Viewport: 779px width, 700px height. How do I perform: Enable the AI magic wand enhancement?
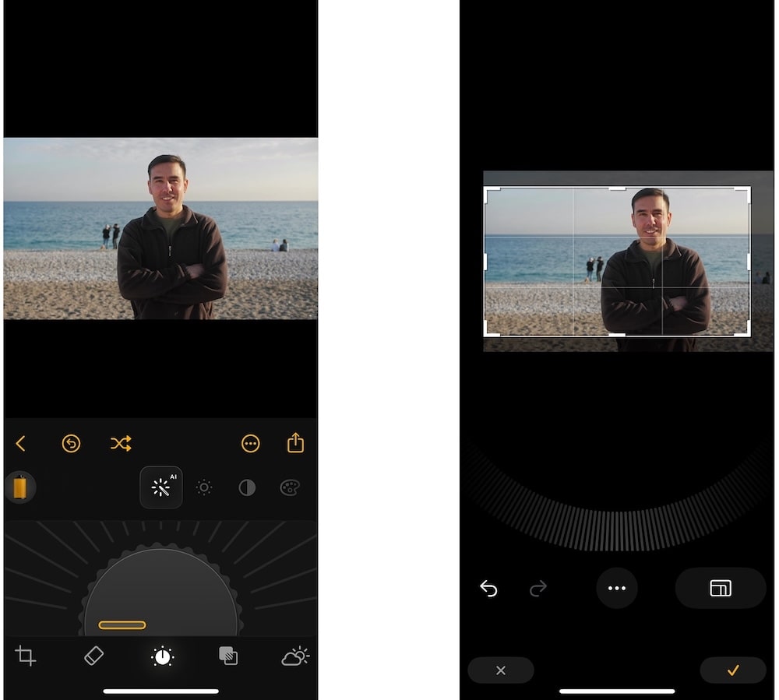pyautogui.click(x=161, y=487)
